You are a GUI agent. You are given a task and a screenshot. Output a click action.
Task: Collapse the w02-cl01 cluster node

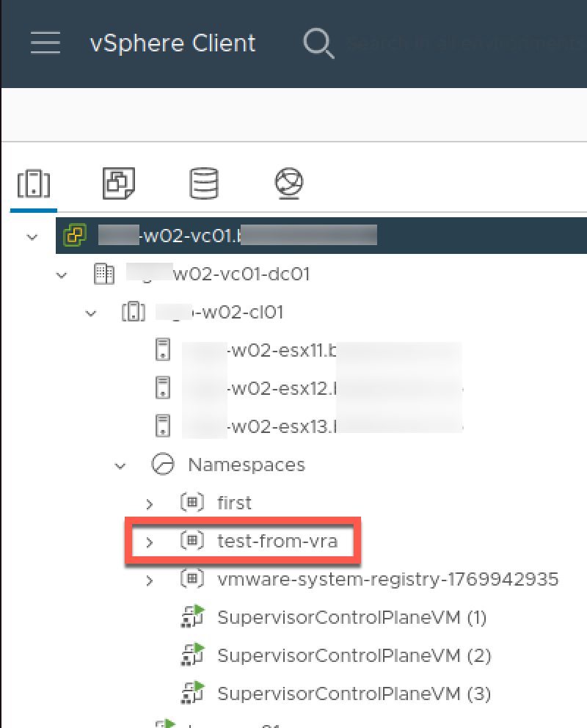point(91,313)
